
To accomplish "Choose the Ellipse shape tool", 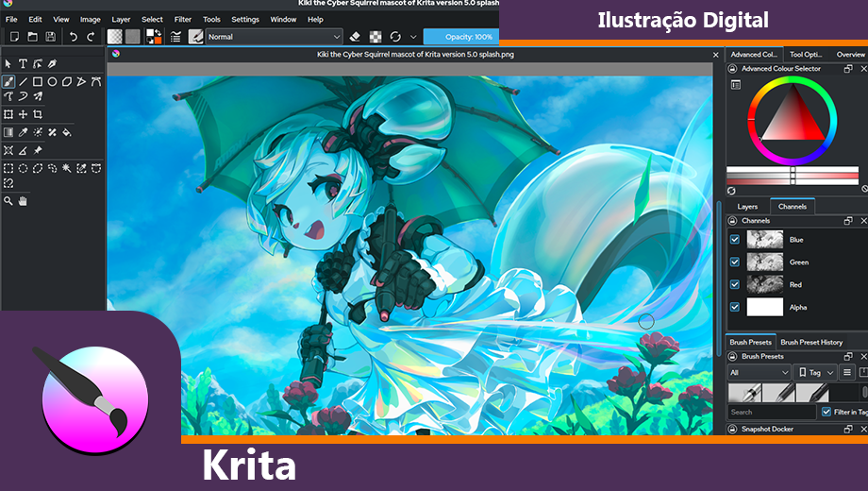I will (52, 81).
